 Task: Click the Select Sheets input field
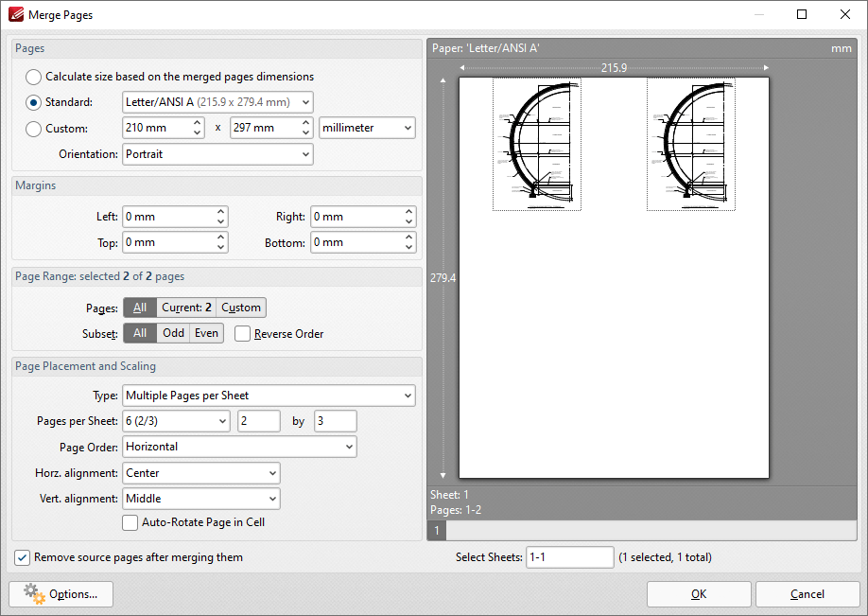(x=569, y=557)
